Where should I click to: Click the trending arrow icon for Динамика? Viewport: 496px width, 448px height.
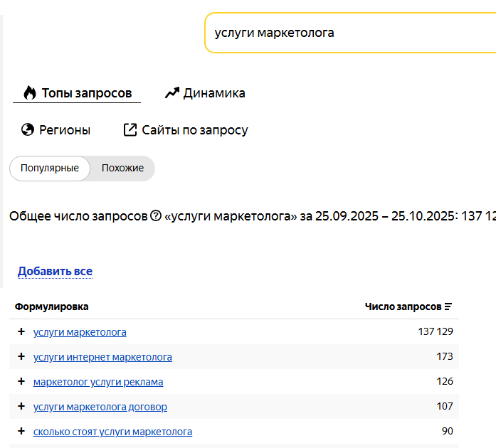click(x=172, y=93)
